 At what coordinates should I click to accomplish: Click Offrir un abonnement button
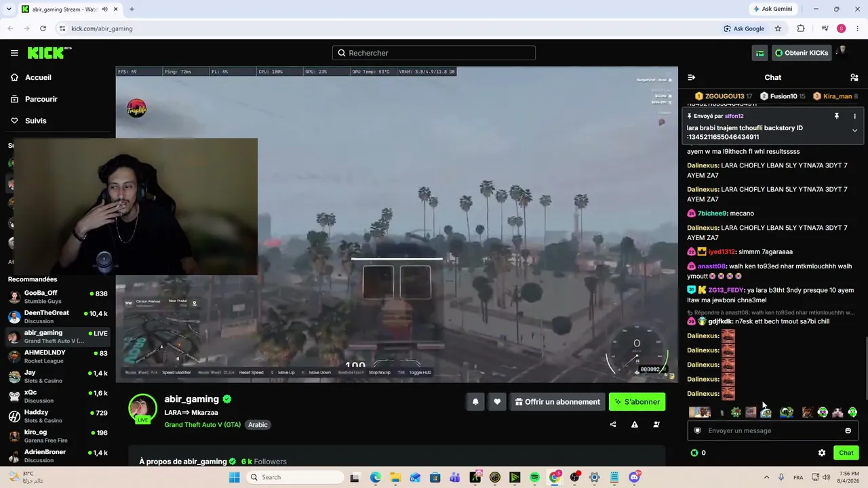(557, 402)
